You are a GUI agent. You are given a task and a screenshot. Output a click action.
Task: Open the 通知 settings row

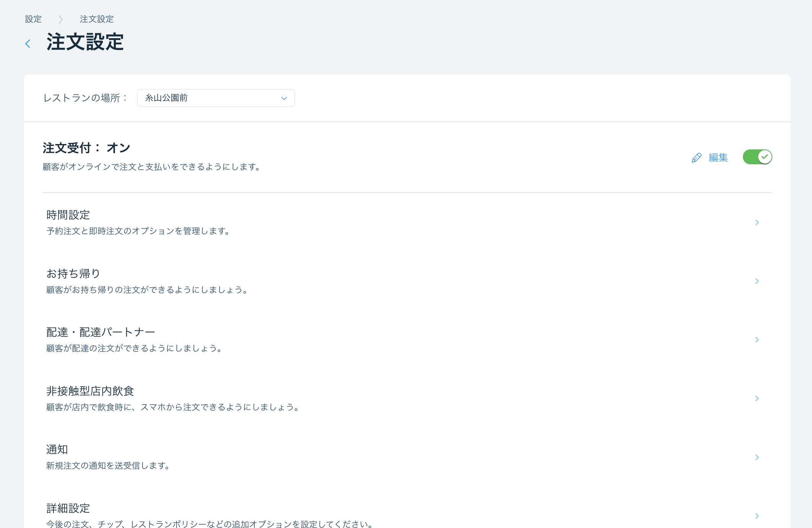(57, 450)
